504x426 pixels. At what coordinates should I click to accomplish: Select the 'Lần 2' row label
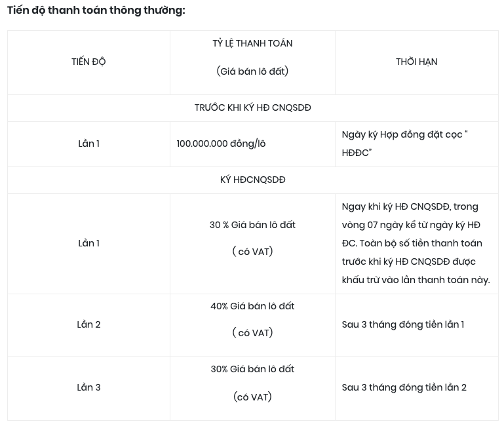click(88, 324)
